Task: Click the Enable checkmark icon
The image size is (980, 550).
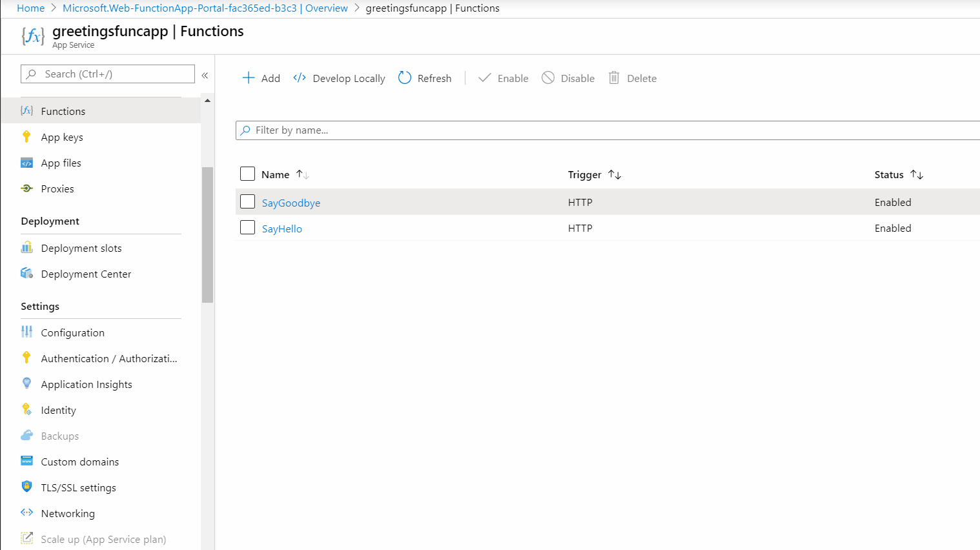Action: 485,78
